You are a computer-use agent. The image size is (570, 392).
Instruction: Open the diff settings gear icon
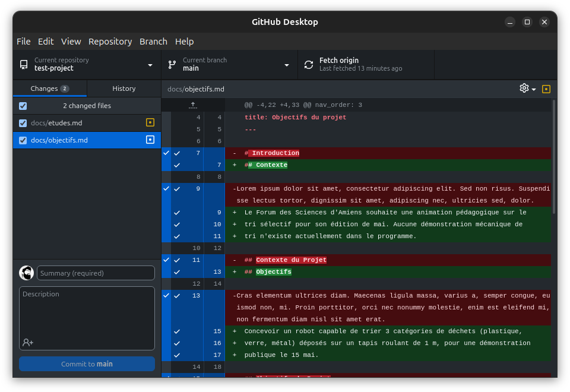524,88
